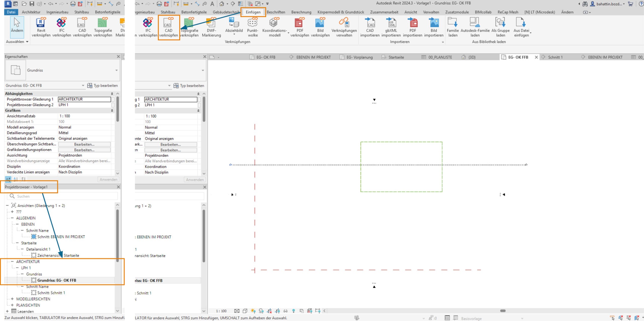The image size is (644, 321).
Task: Click CAD verknüpfen in the main window ribbon
Action: tap(169, 27)
